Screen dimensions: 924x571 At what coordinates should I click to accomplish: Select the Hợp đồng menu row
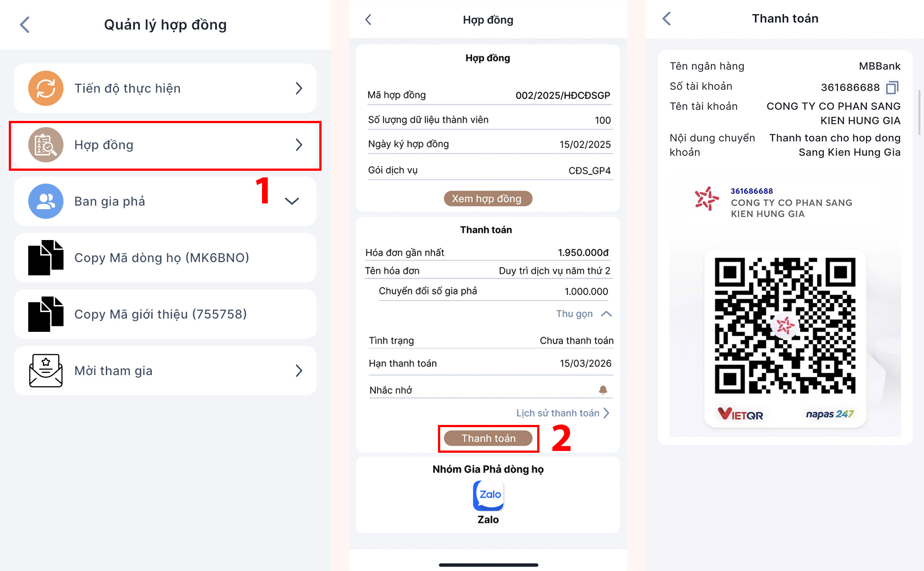coord(165,145)
